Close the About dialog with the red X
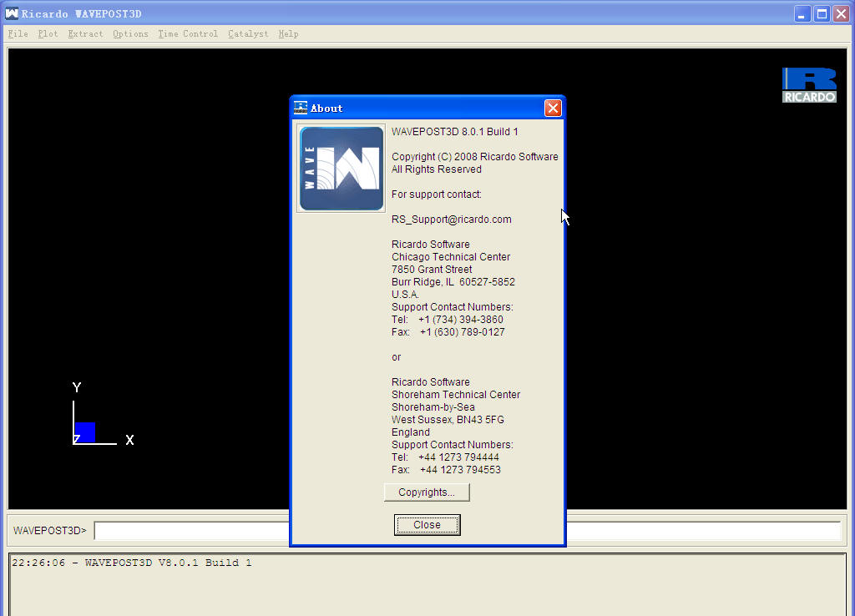Viewport: 855px width, 616px height. tap(553, 108)
